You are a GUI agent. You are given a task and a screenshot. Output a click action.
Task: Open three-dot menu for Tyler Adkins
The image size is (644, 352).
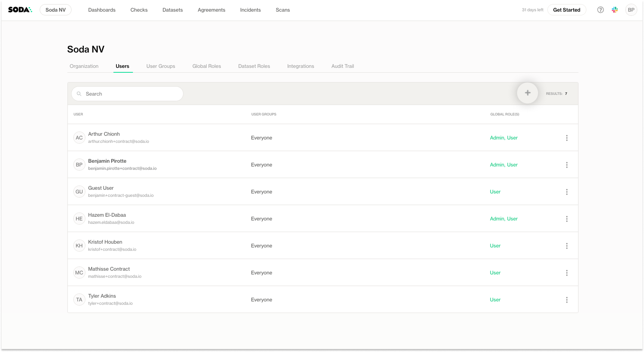click(566, 300)
